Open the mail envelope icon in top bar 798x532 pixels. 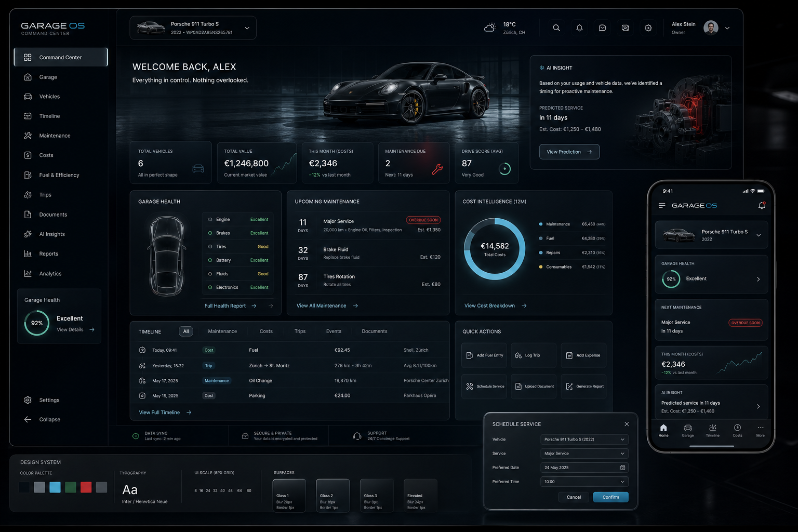(x=626, y=28)
